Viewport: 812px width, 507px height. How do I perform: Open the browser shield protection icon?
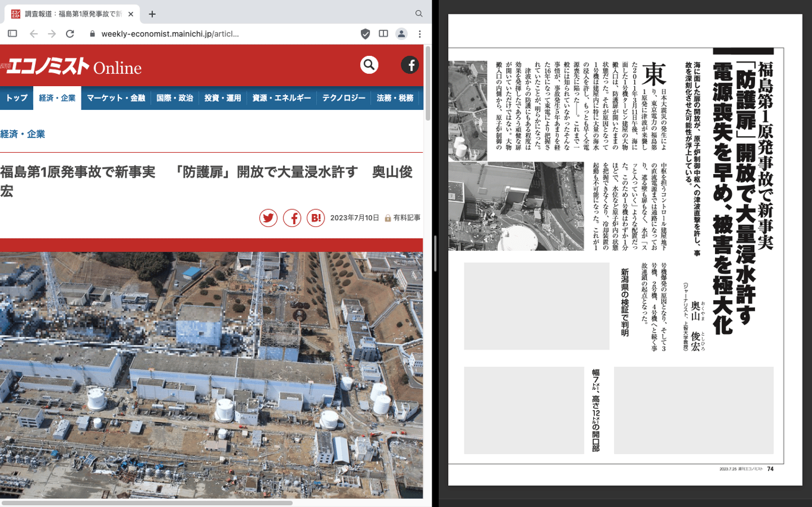pyautogui.click(x=366, y=34)
